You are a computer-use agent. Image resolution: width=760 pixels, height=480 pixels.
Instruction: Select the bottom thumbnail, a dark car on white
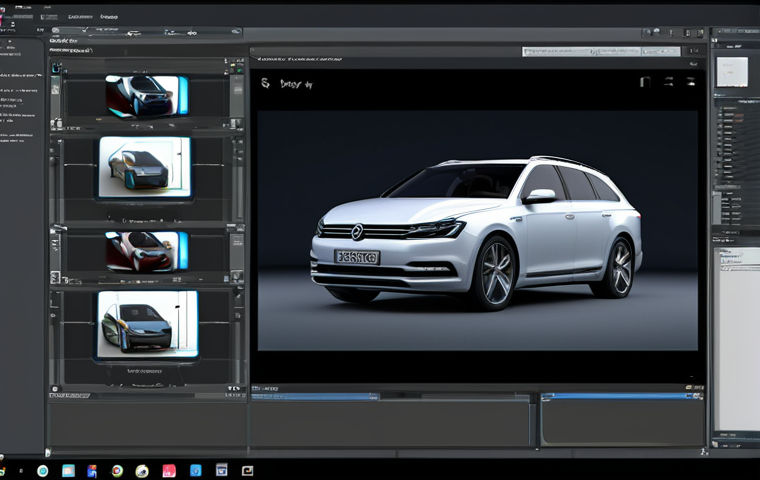[x=147, y=324]
